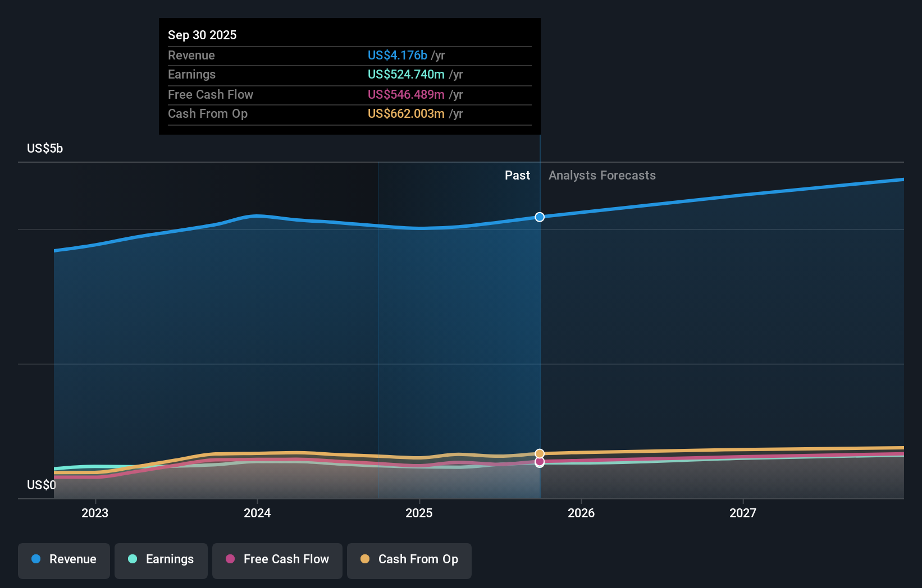The height and width of the screenshot is (588, 922).
Task: Click the orange Cash From Op legend dot
Action: (365, 559)
